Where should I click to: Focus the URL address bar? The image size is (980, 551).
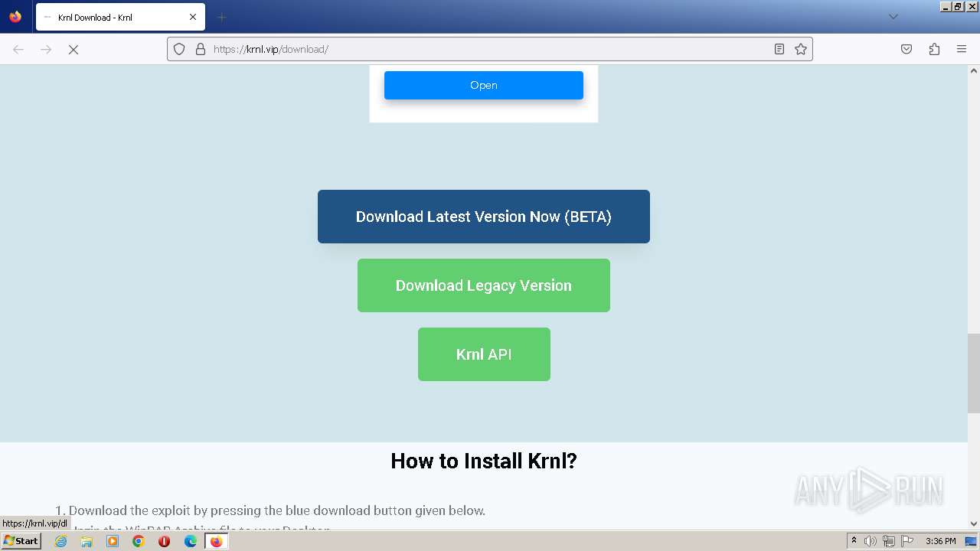pyautogui.click(x=490, y=49)
